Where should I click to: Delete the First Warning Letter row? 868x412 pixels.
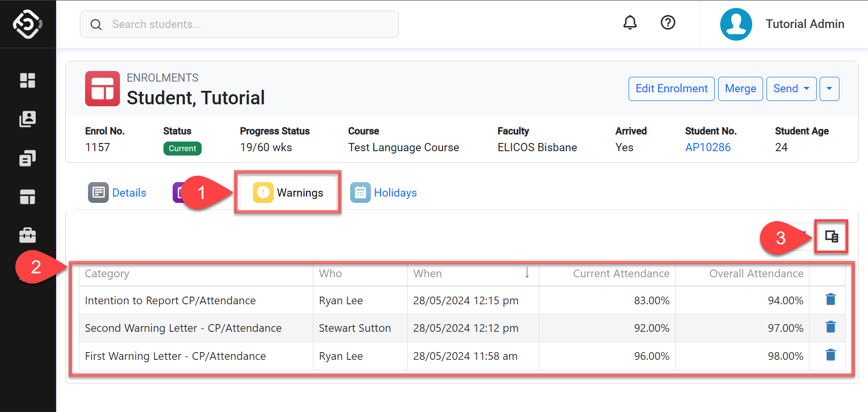pos(830,355)
